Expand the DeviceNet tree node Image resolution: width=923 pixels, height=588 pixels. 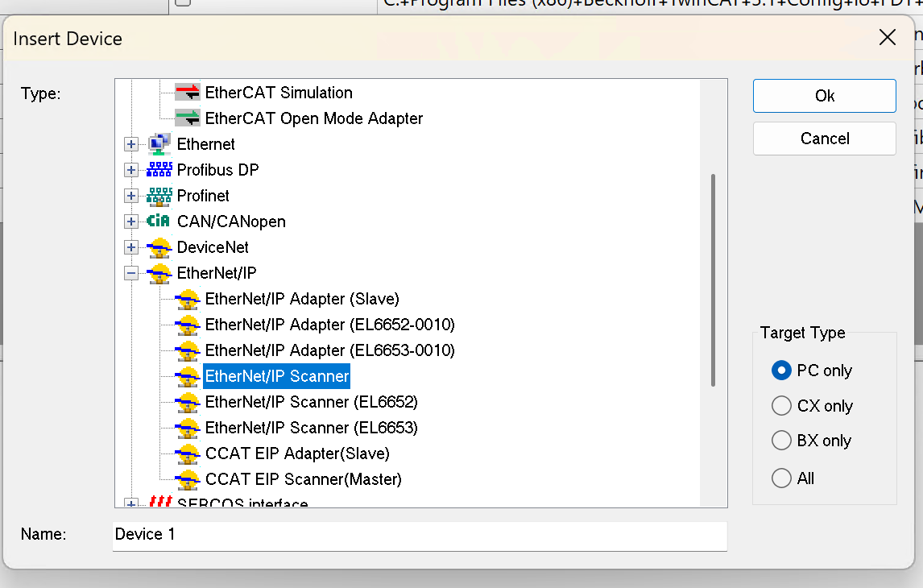tap(131, 247)
